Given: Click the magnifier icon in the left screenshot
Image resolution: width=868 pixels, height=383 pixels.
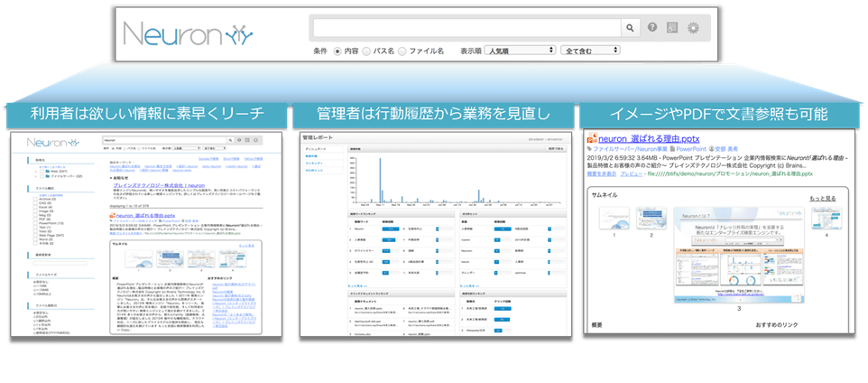Looking at the screenshot, I should pyautogui.click(x=230, y=140).
